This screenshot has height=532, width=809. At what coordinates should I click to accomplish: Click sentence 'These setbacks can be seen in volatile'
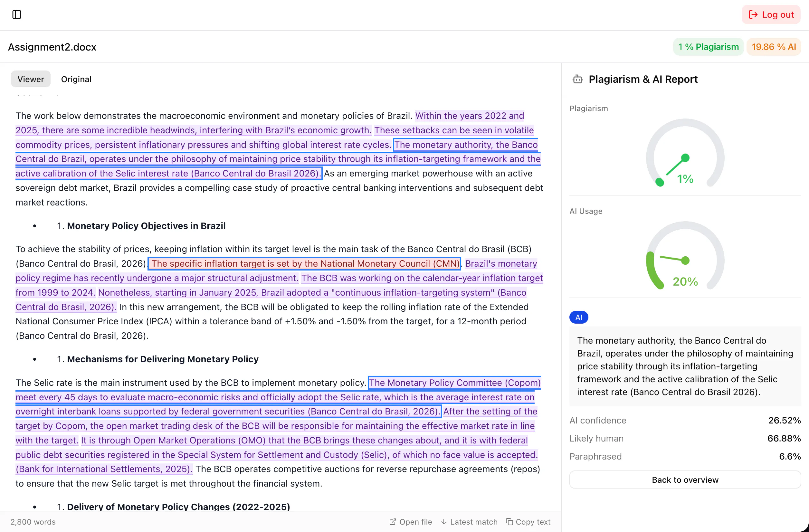click(x=454, y=130)
